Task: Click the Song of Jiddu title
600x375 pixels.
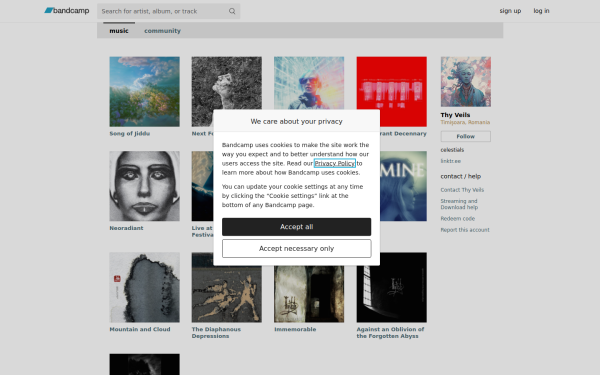Action: point(129,134)
